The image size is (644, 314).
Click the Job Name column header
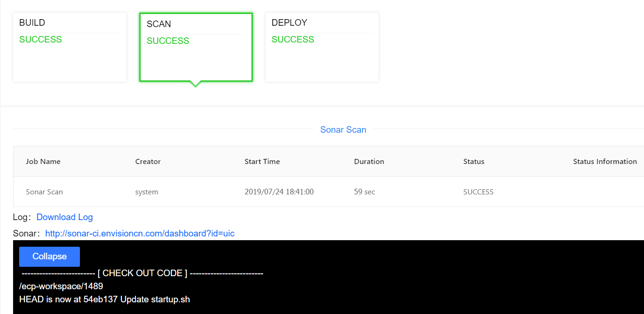coord(43,162)
